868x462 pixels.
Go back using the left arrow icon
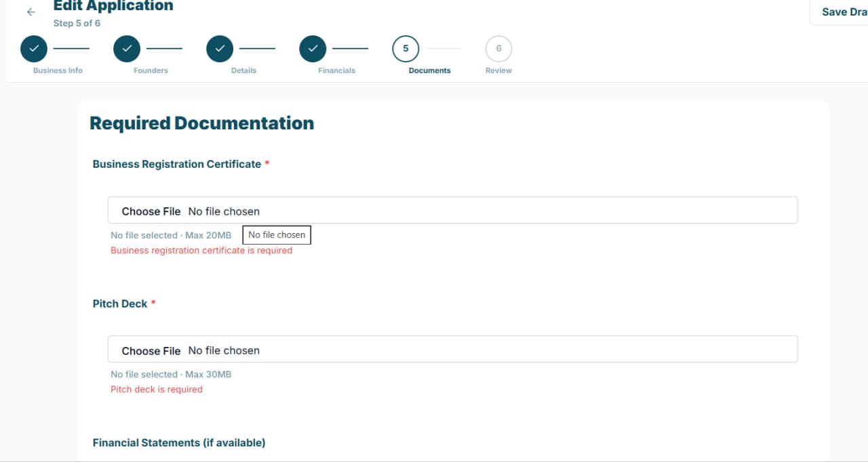31,12
